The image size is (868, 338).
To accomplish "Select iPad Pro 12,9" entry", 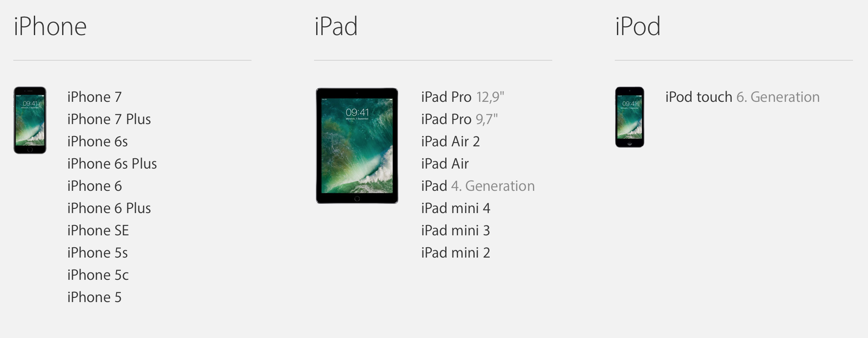I will [x=462, y=97].
